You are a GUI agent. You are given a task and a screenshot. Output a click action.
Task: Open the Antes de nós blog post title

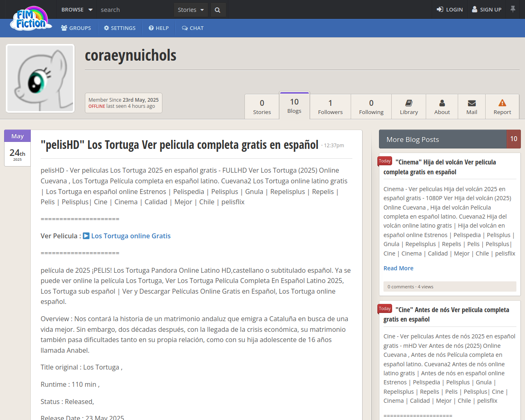coord(446,315)
